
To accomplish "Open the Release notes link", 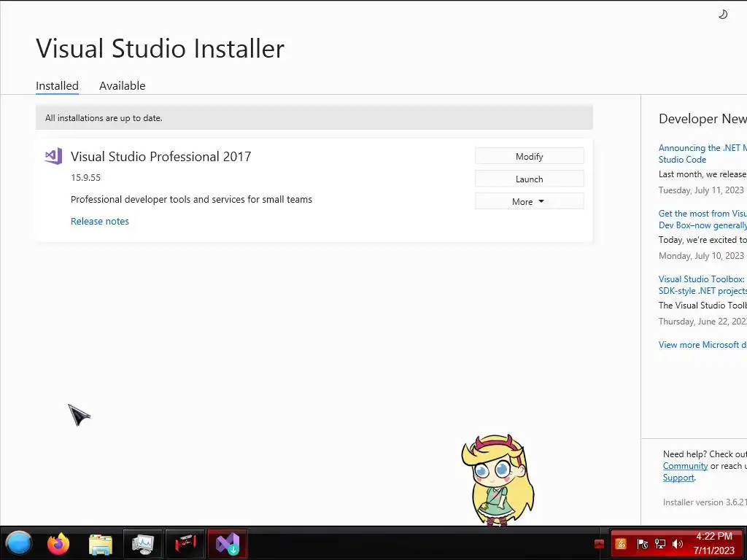I will pyautogui.click(x=99, y=221).
